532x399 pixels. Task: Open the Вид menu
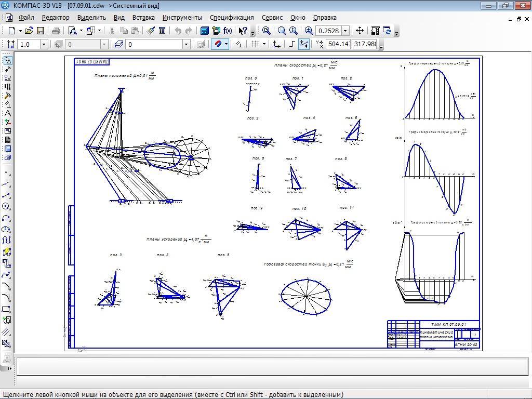[x=119, y=18]
